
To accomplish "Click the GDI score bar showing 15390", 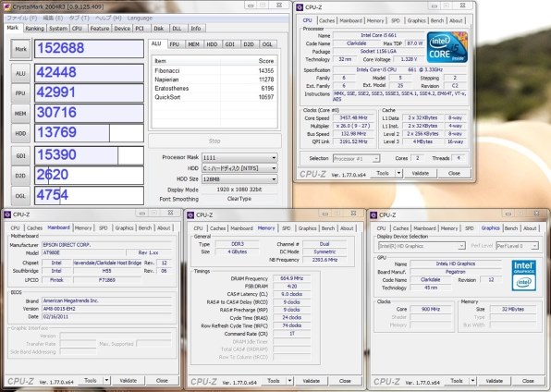I will tap(90, 155).
